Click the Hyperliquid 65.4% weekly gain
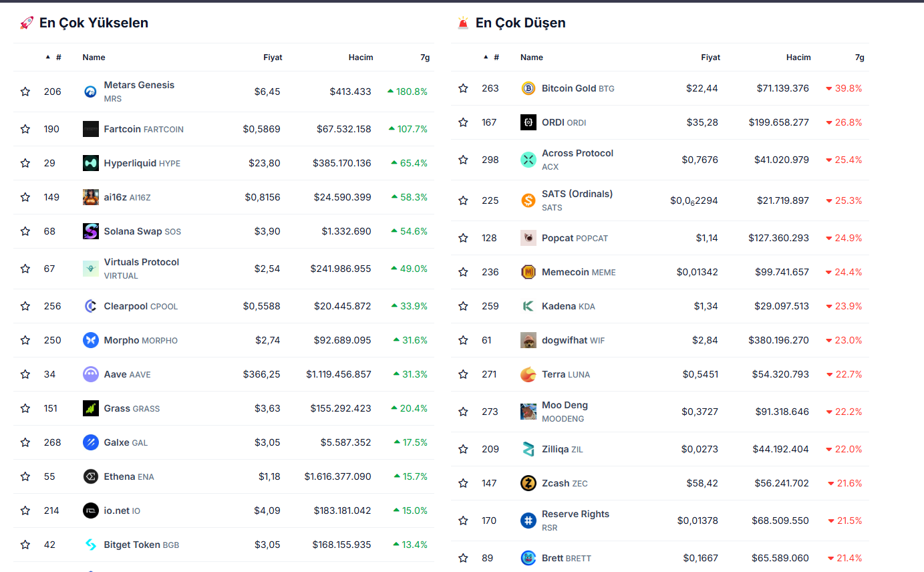This screenshot has height=572, width=924. (x=409, y=163)
